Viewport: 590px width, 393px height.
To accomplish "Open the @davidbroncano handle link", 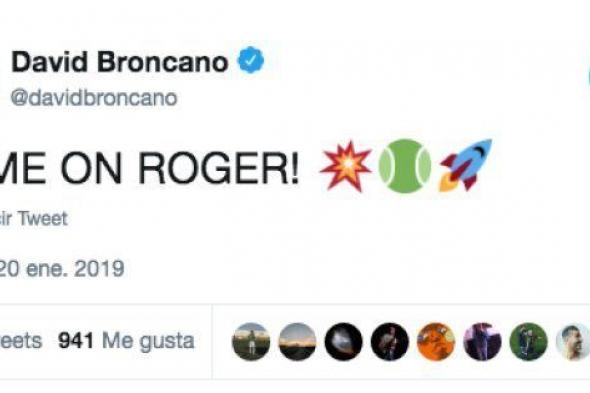I will coord(94,98).
